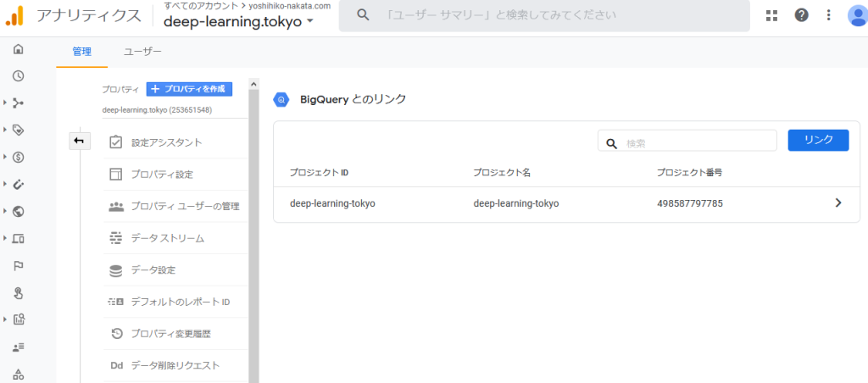The image size is (868, 383).
Task: Click the Google Analytics logo
Action: pyautogui.click(x=14, y=15)
